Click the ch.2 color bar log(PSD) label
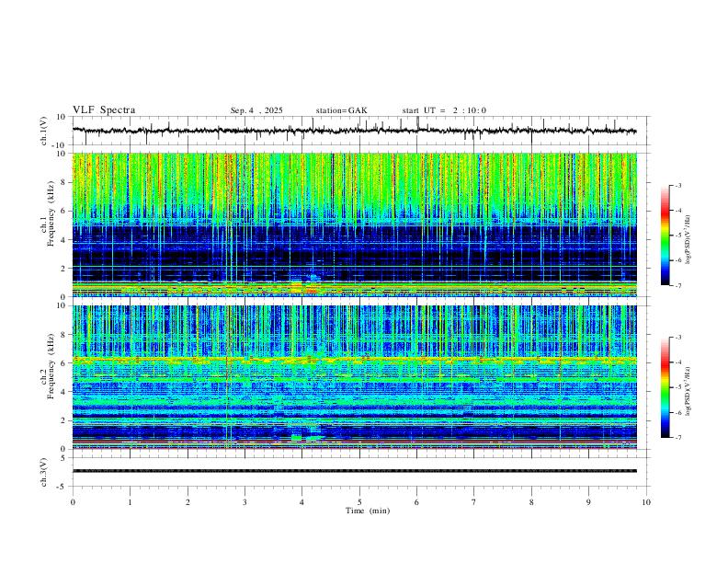Image resolution: width=728 pixels, height=563 pixels. (688, 391)
